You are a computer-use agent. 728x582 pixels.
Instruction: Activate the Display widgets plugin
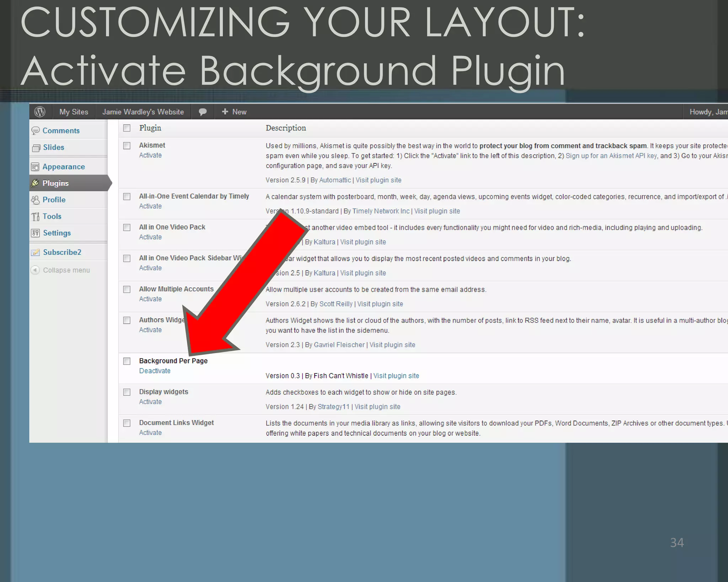[150, 402]
